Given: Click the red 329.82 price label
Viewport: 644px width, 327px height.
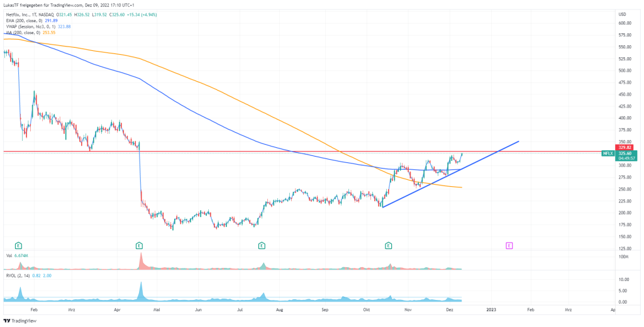Looking at the screenshot, I should pos(625,147).
